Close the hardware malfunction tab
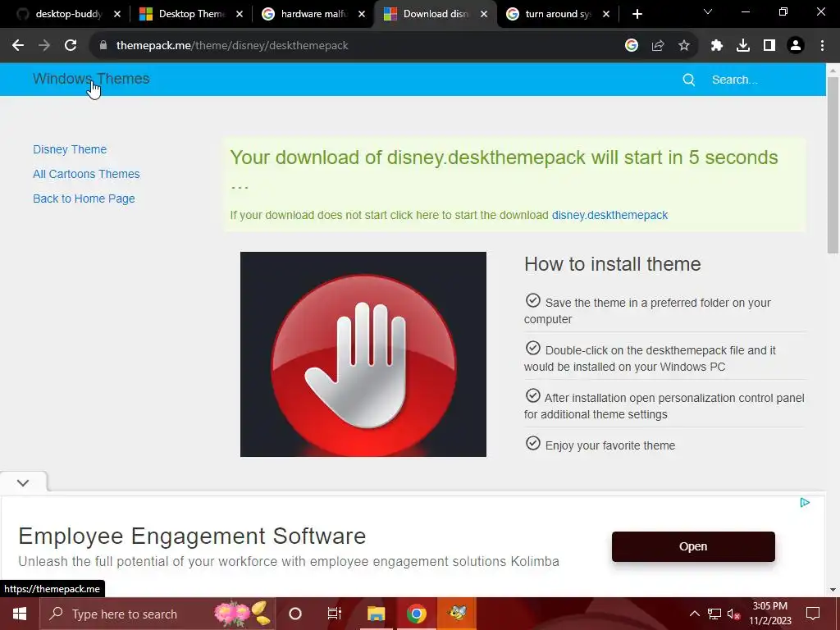The height and width of the screenshot is (630, 840). [362, 14]
